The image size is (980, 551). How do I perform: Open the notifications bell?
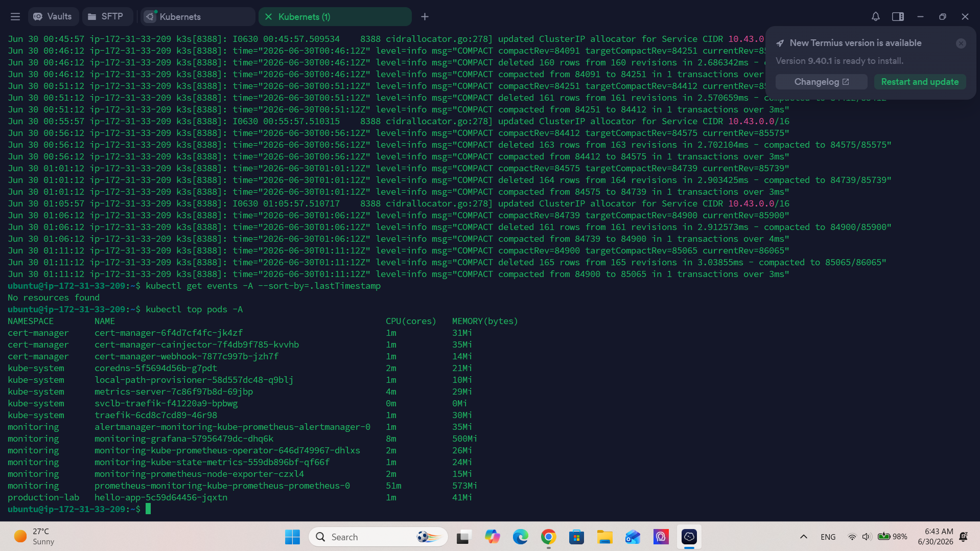click(875, 17)
